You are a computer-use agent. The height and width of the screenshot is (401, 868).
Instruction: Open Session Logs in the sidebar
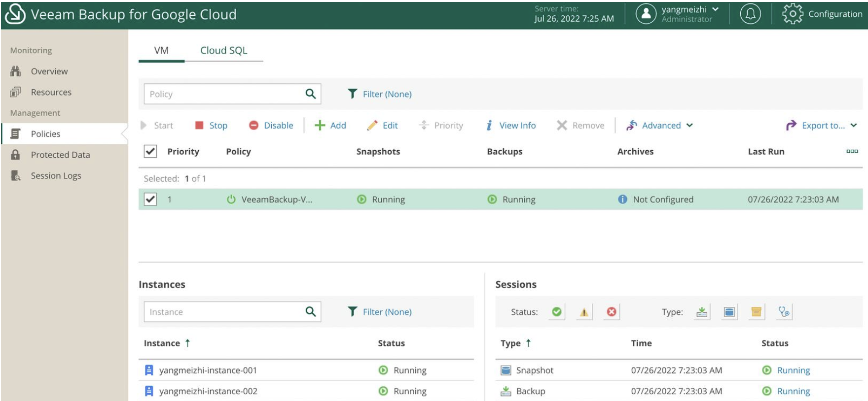click(56, 176)
